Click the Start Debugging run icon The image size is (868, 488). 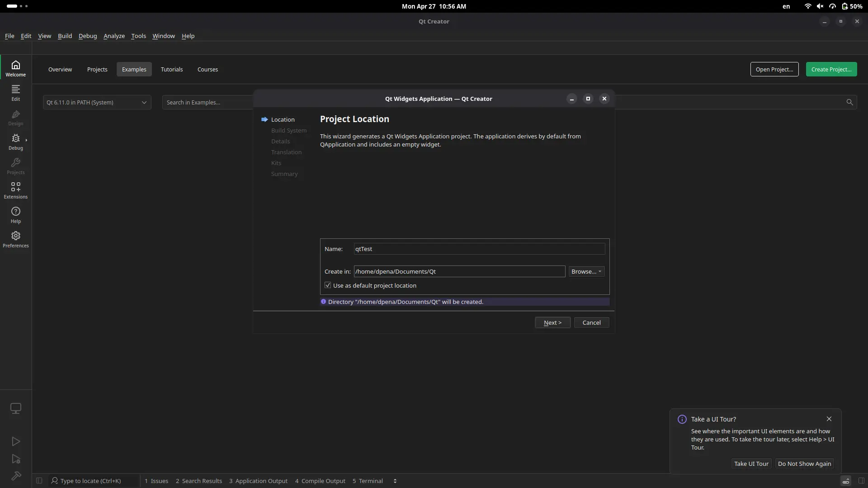16,459
